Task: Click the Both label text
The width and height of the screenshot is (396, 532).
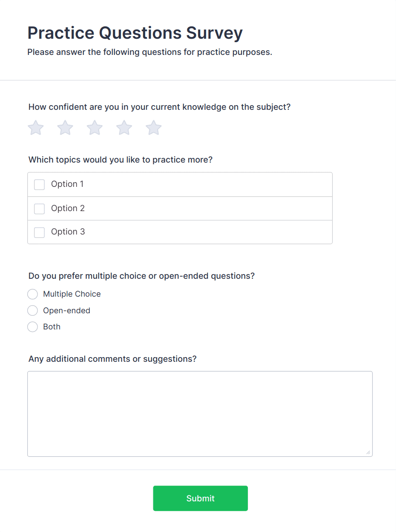Action: coord(52,327)
